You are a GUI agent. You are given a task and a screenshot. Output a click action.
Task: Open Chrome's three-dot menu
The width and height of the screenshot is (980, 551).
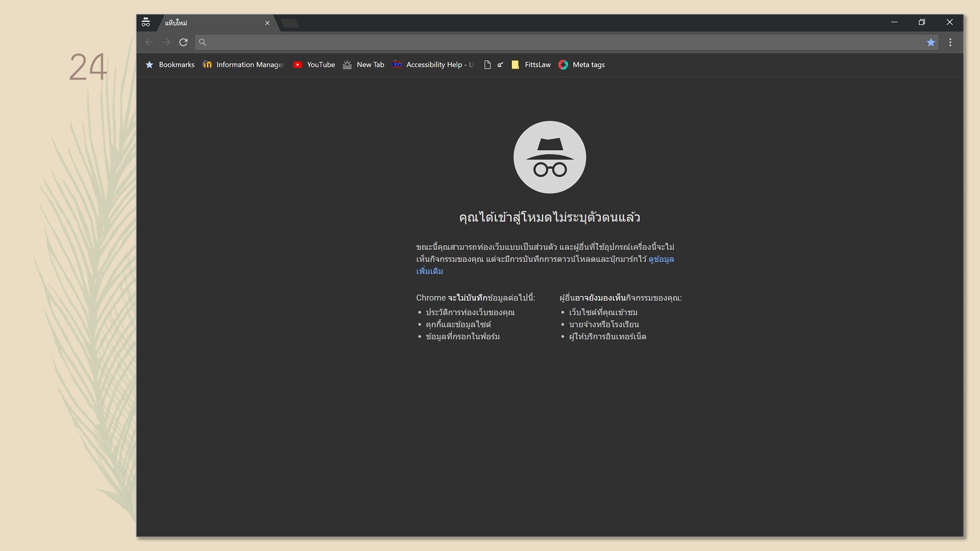point(950,42)
